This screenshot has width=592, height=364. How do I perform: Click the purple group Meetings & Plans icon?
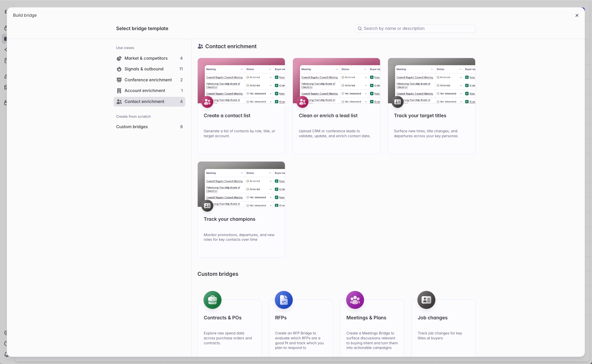click(355, 300)
